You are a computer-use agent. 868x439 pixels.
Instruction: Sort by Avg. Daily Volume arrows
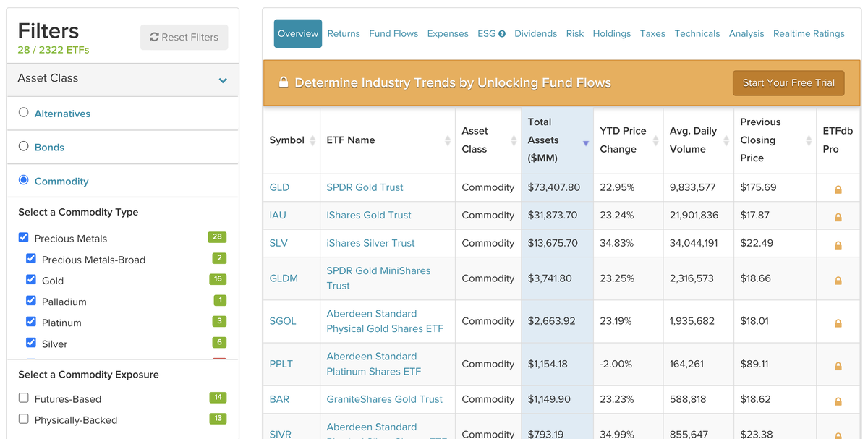pyautogui.click(x=726, y=140)
